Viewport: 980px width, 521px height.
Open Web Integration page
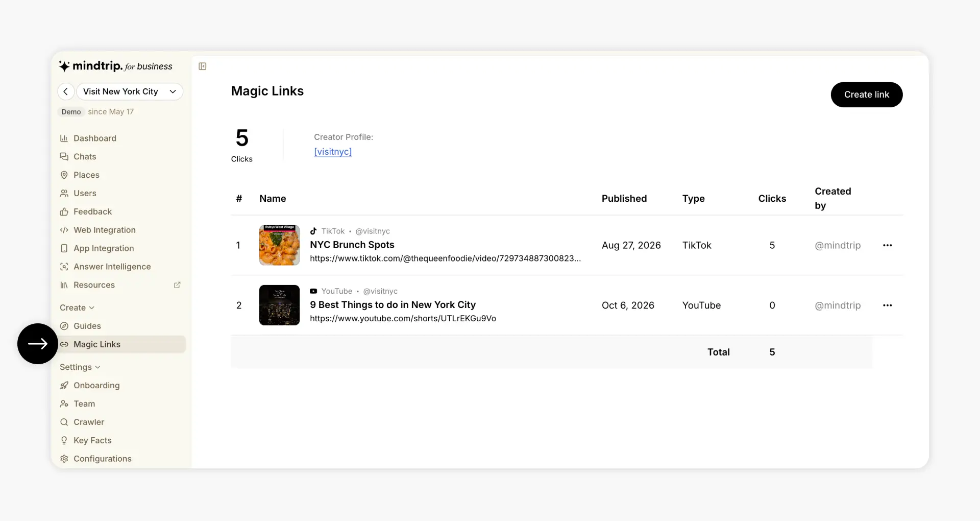pos(105,230)
